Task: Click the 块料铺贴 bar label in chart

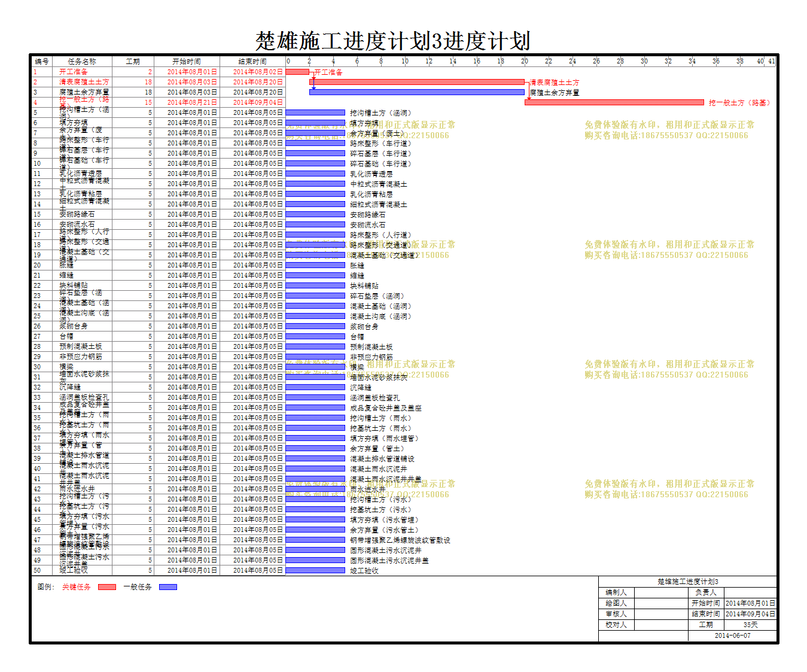Action: point(364,286)
